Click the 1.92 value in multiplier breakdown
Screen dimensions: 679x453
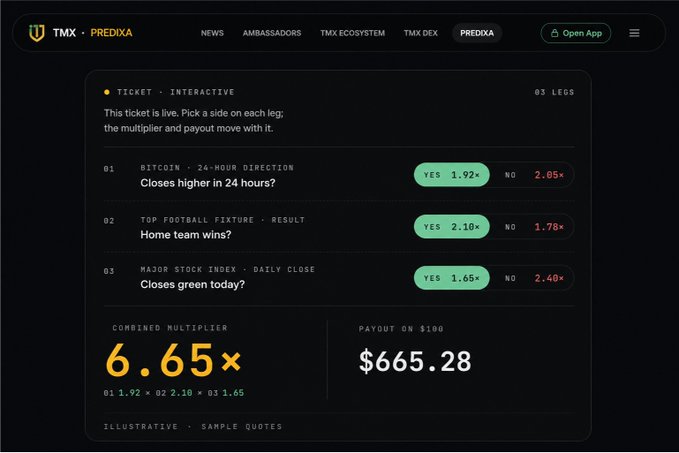tap(129, 393)
